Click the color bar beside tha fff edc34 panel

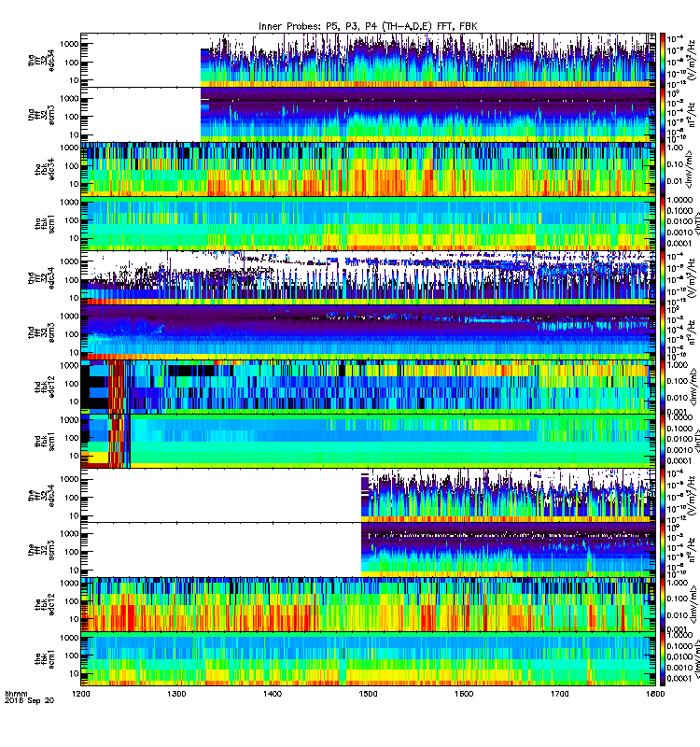click(x=663, y=60)
